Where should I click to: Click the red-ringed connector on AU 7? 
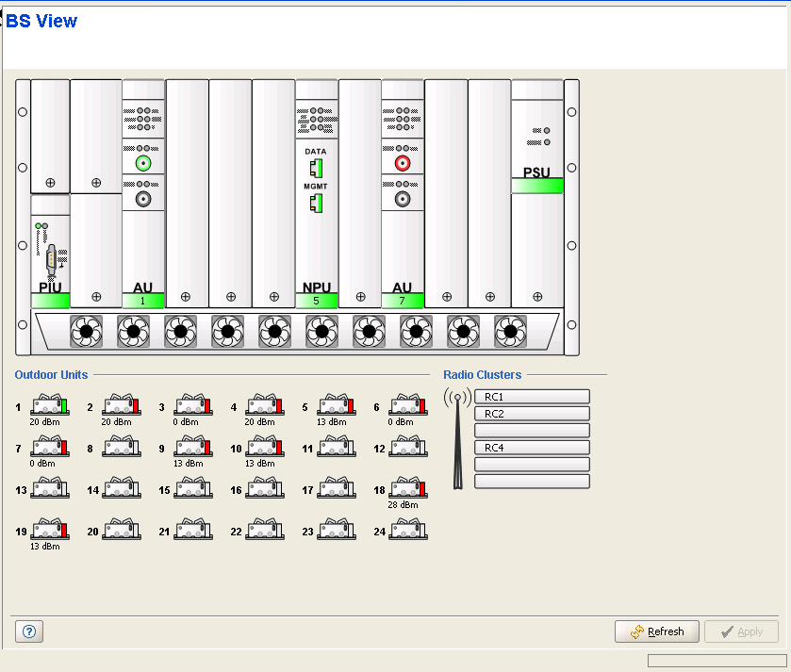403,164
